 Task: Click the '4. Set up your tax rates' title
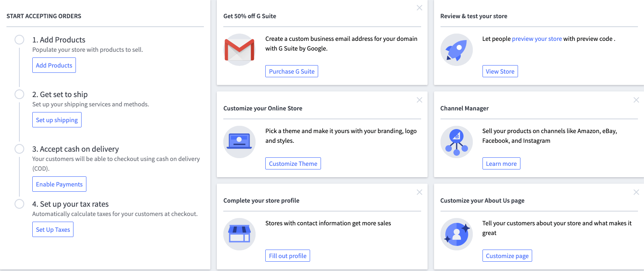point(71,204)
